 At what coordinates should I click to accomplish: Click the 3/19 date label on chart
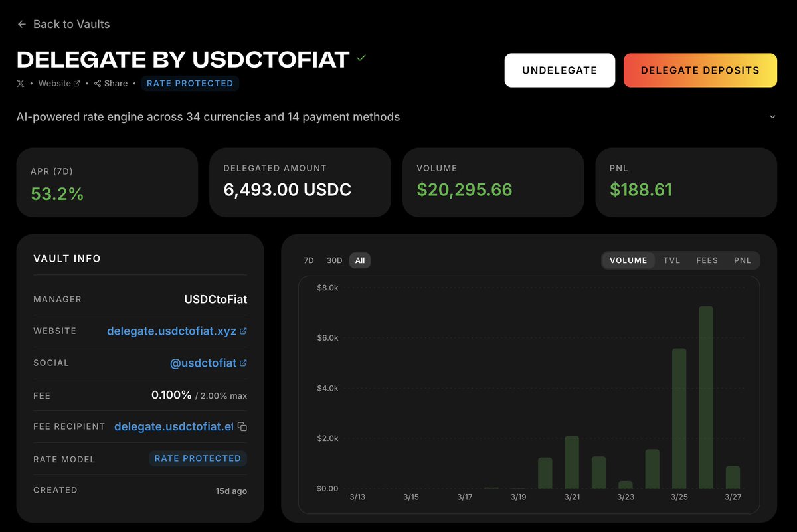point(518,497)
